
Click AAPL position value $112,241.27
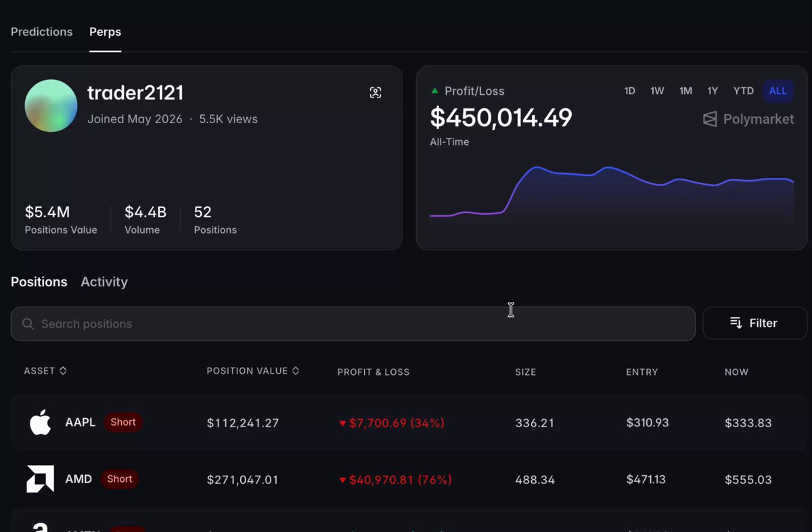click(x=243, y=423)
